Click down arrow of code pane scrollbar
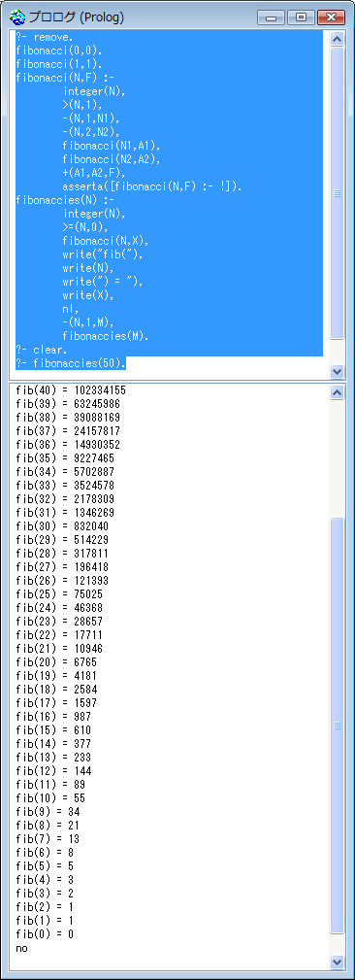The image size is (355, 980). [x=337, y=371]
